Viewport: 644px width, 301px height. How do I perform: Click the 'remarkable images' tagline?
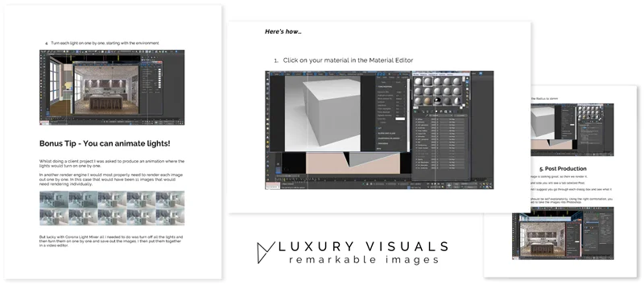point(364,260)
